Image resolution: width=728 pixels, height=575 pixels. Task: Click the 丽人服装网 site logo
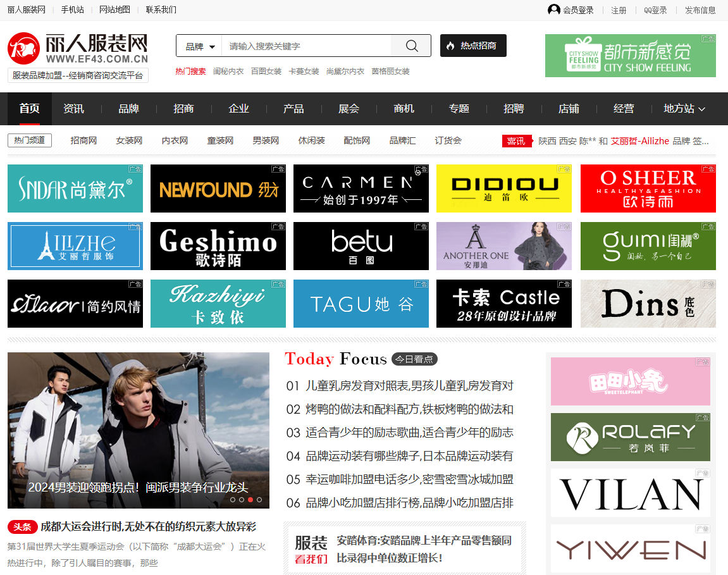pyautogui.click(x=78, y=49)
